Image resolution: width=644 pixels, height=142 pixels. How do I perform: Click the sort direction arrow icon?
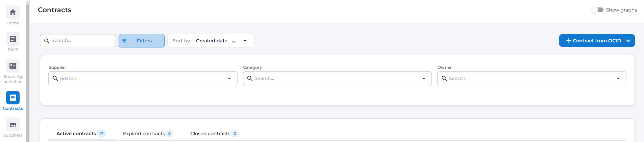point(234,41)
